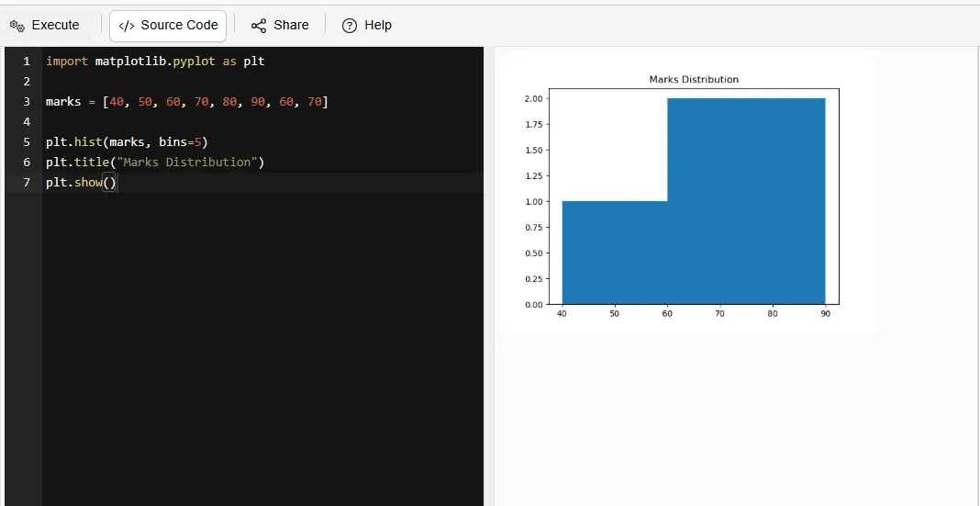Click the 0.00 y-axis label
The width and height of the screenshot is (980, 506).
(x=533, y=305)
